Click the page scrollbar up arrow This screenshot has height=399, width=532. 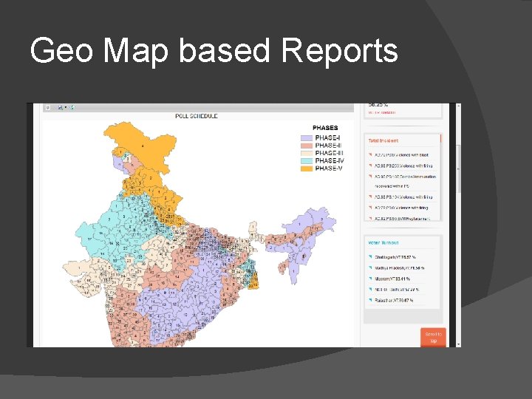458,106
